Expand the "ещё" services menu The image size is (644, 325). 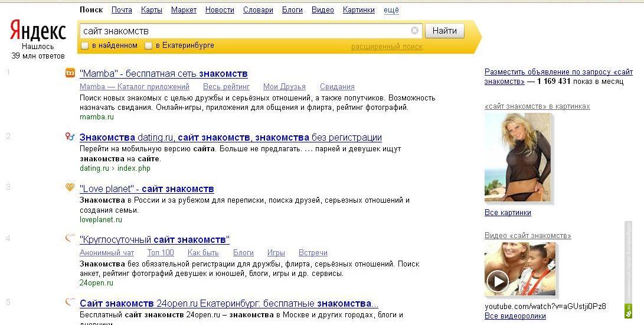coord(391,10)
